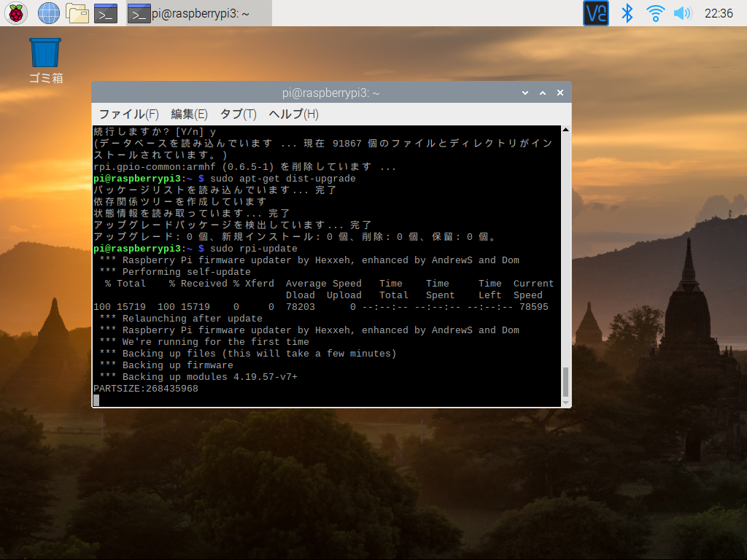The width and height of the screenshot is (747, 560).
Task: Click the 'Average Speed' column header
Action: 323,284
